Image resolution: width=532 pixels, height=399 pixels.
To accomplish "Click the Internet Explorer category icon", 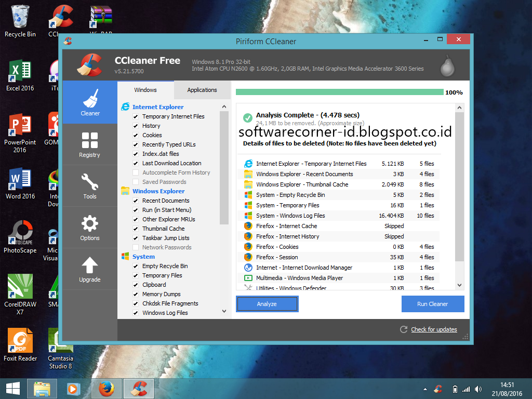I will 125,107.
